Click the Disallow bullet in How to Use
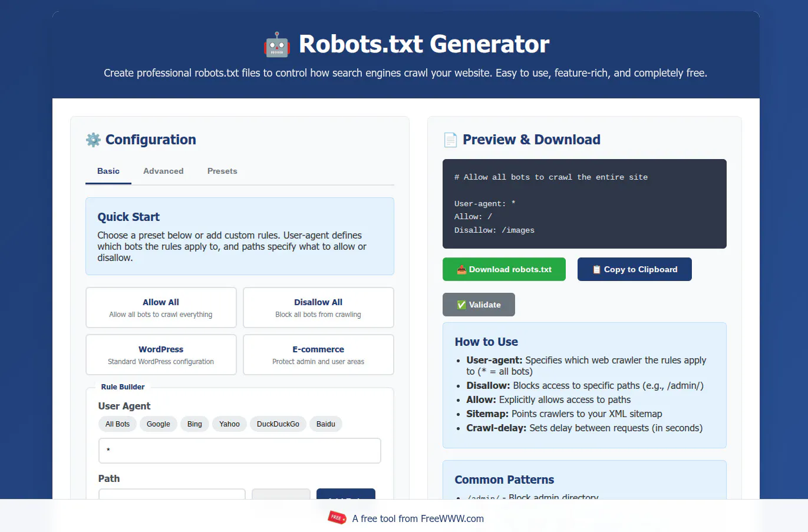808x532 pixels. click(x=585, y=385)
